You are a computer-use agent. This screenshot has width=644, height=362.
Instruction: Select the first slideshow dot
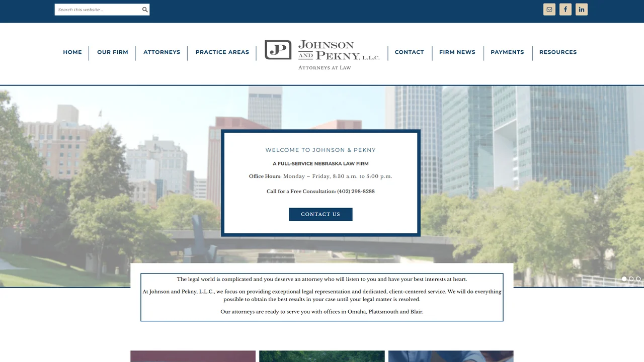pos(624,279)
